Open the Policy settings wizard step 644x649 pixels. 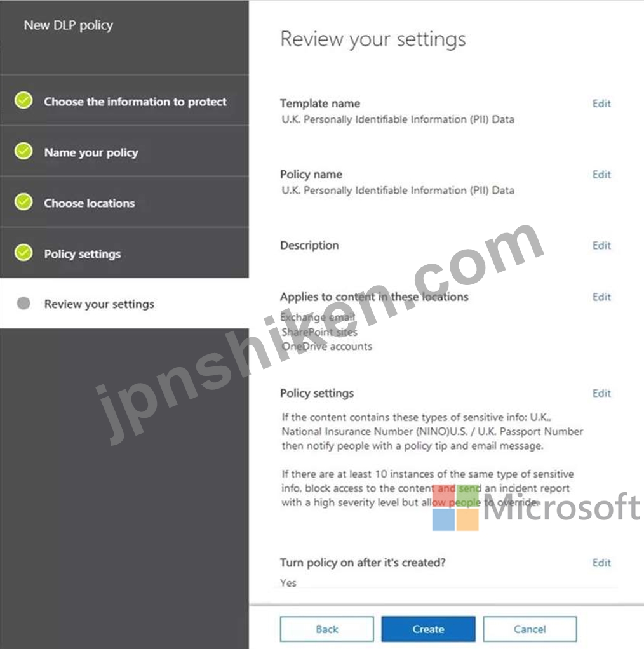pyautogui.click(x=124, y=253)
